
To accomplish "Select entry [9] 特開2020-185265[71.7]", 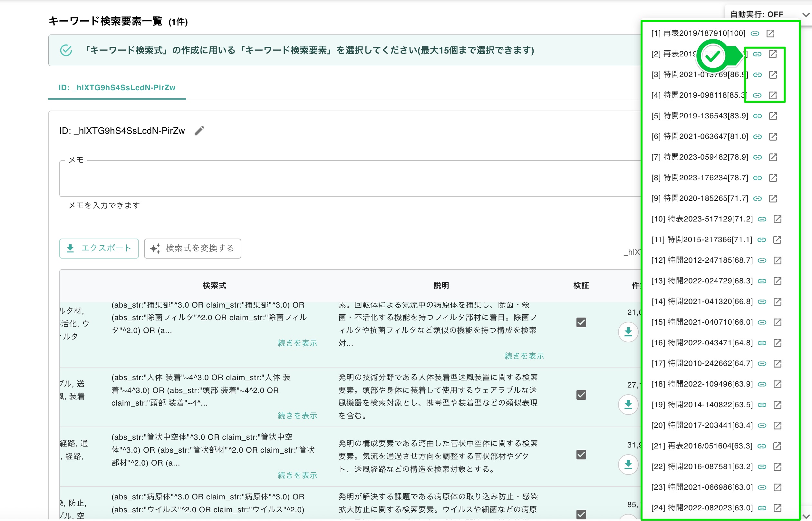I will (700, 199).
